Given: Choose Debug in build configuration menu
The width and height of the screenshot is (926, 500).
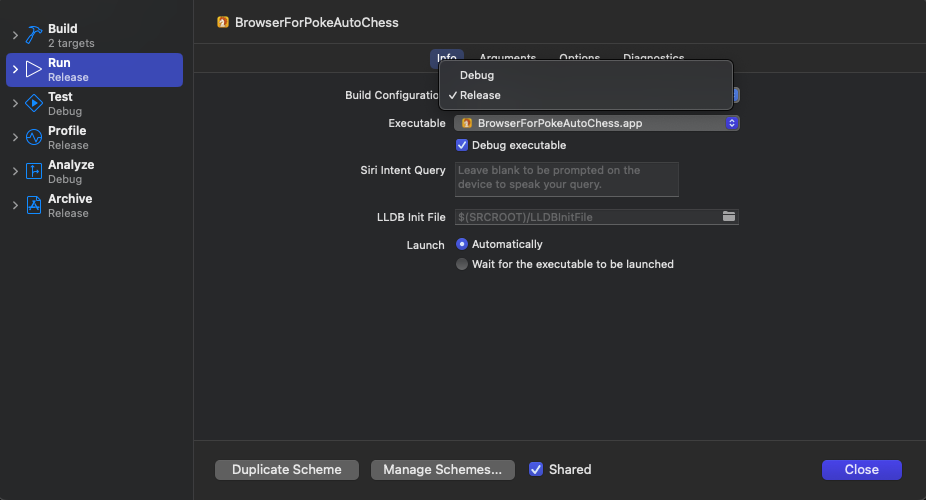Looking at the screenshot, I should tap(477, 75).
